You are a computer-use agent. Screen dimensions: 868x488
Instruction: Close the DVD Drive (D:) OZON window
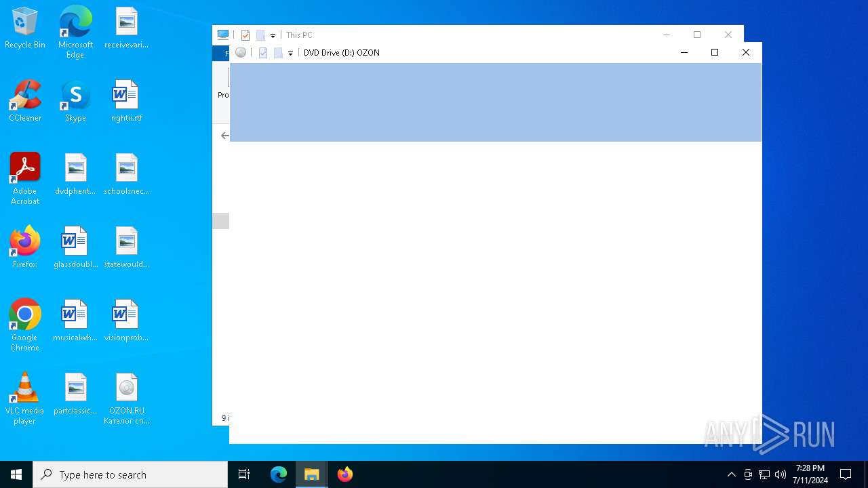point(746,52)
